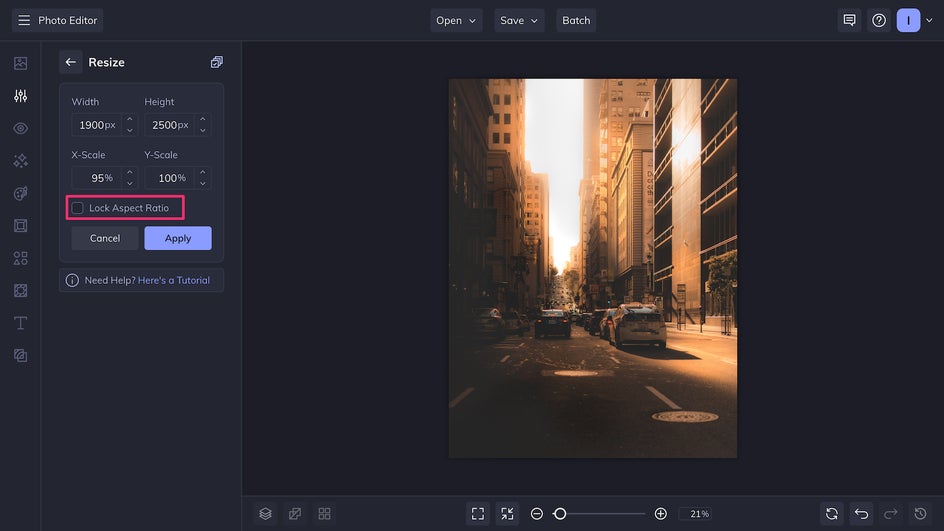Click the fit to screen icon
This screenshot has width=944, height=531.
[478, 514]
